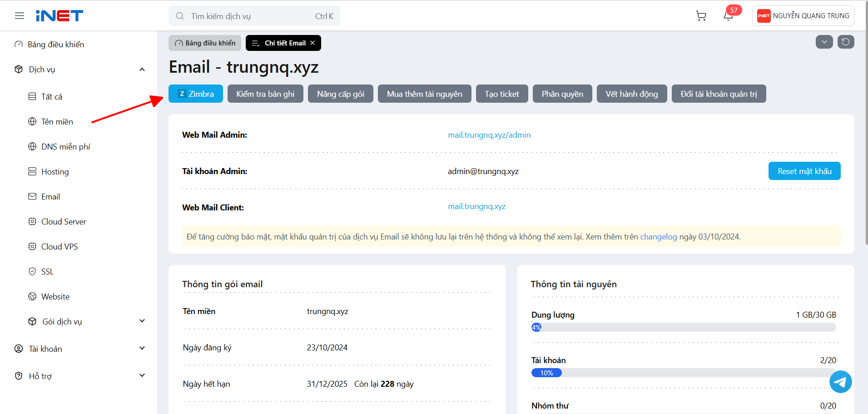Click the Ngày hết hạn 31/12/2025 value
868x414 pixels.
tap(327, 384)
